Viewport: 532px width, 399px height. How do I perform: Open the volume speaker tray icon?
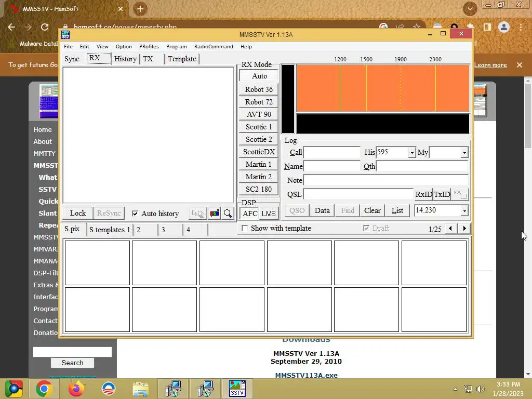(480, 389)
